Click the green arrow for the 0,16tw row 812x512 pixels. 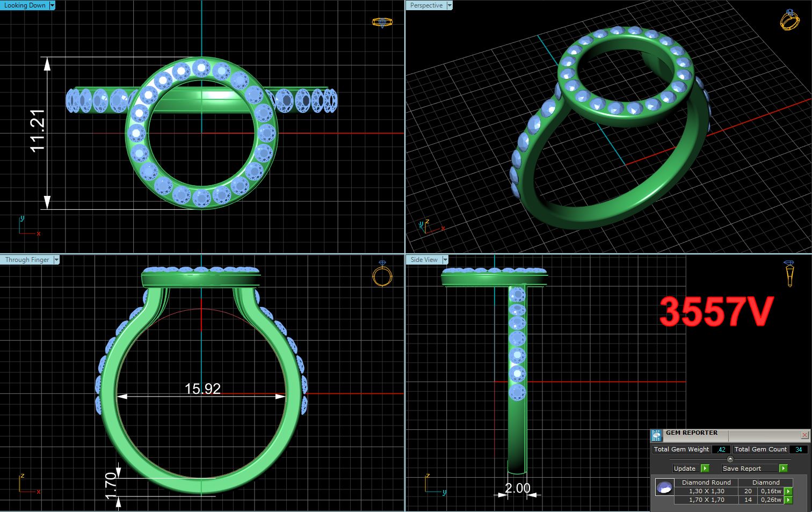(x=788, y=491)
